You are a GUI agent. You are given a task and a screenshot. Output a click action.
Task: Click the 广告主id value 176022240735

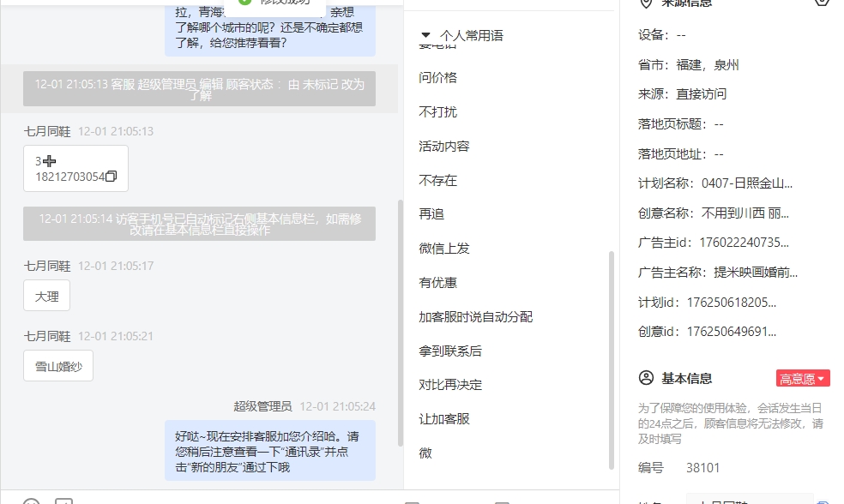(x=744, y=243)
